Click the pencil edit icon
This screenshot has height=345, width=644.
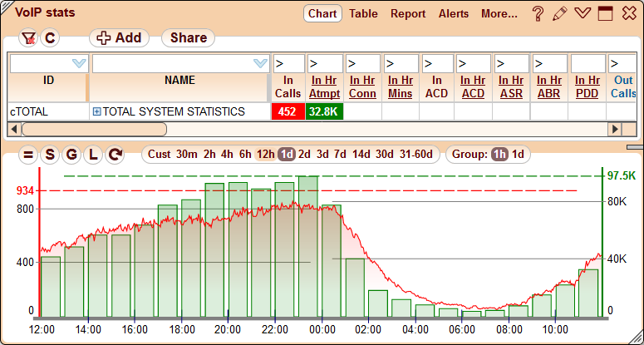click(x=560, y=14)
